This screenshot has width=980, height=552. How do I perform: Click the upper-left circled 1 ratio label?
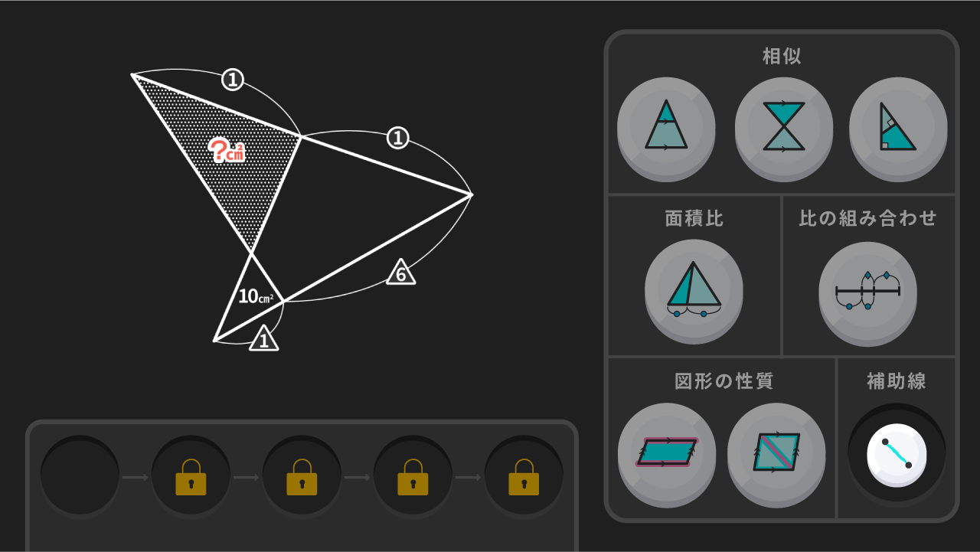[233, 79]
